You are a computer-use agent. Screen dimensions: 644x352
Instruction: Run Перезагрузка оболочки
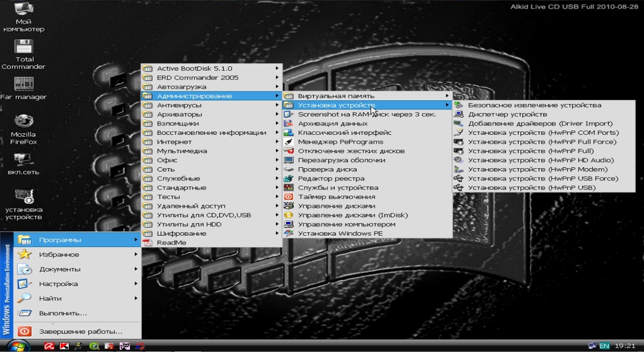point(367,160)
